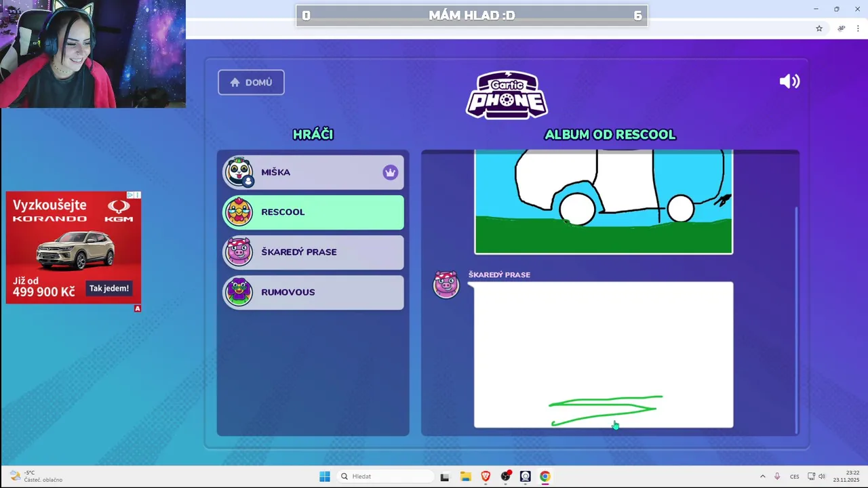Open the browser extensions icon
The height and width of the screenshot is (488, 868).
coord(841,28)
